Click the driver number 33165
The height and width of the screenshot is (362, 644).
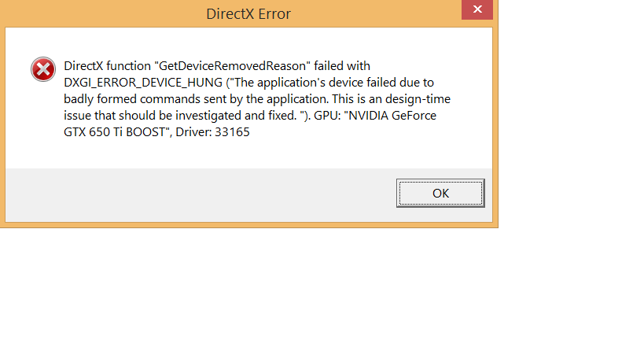click(x=232, y=132)
